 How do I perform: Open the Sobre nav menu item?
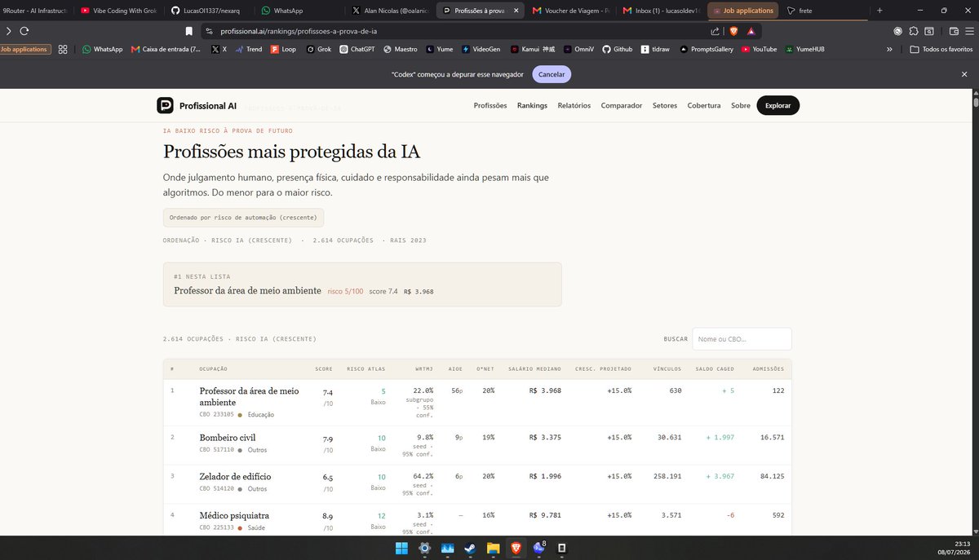741,106
